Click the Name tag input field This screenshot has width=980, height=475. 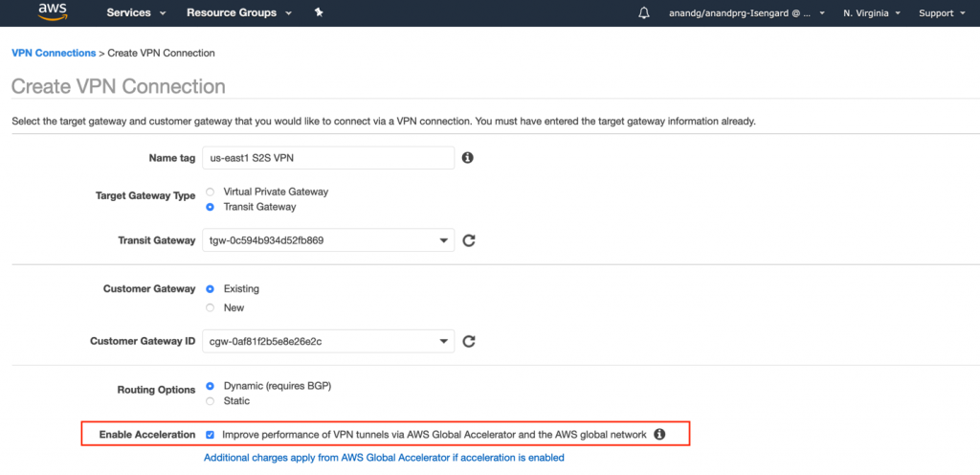[x=328, y=157]
